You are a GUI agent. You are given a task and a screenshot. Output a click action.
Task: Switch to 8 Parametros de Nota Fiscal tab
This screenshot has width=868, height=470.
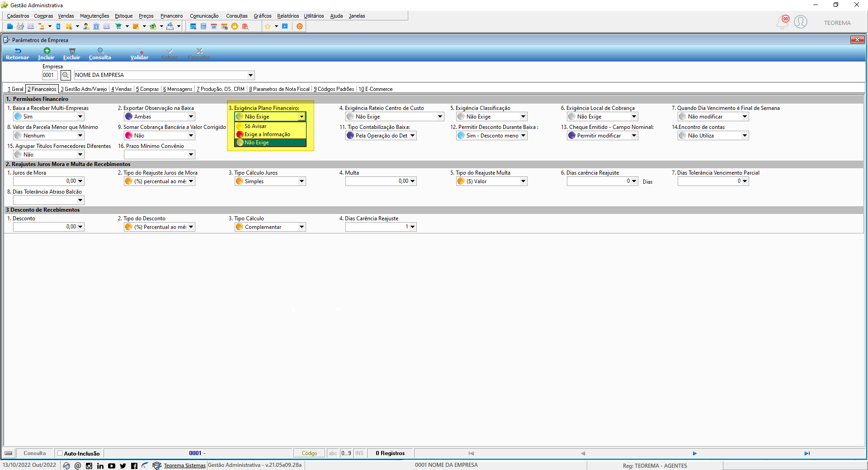279,89
